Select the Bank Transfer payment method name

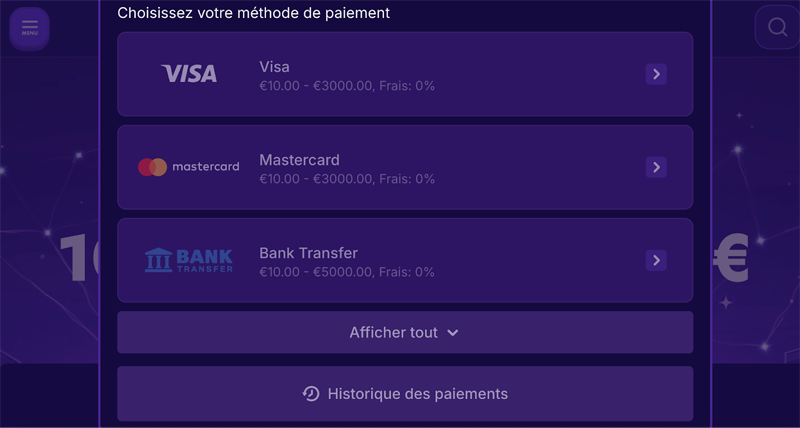click(x=308, y=253)
